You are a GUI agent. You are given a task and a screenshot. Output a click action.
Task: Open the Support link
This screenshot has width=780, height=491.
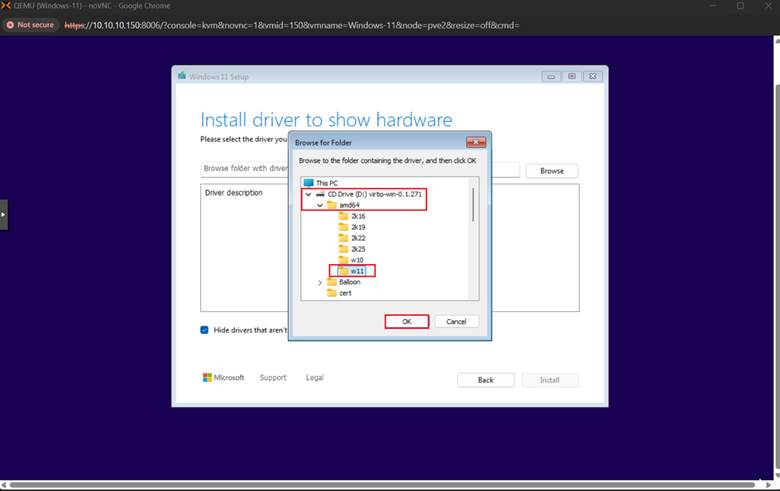click(273, 378)
